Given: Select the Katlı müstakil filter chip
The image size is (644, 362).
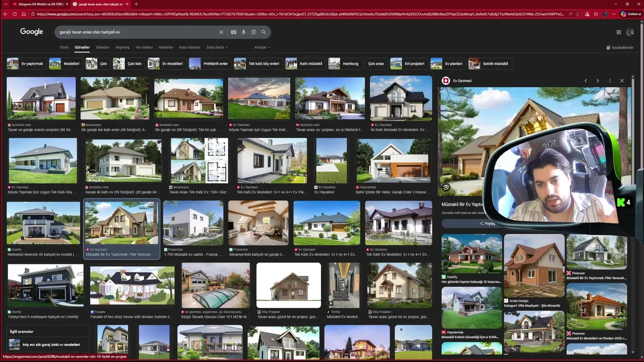Looking at the screenshot, I should 304,64.
